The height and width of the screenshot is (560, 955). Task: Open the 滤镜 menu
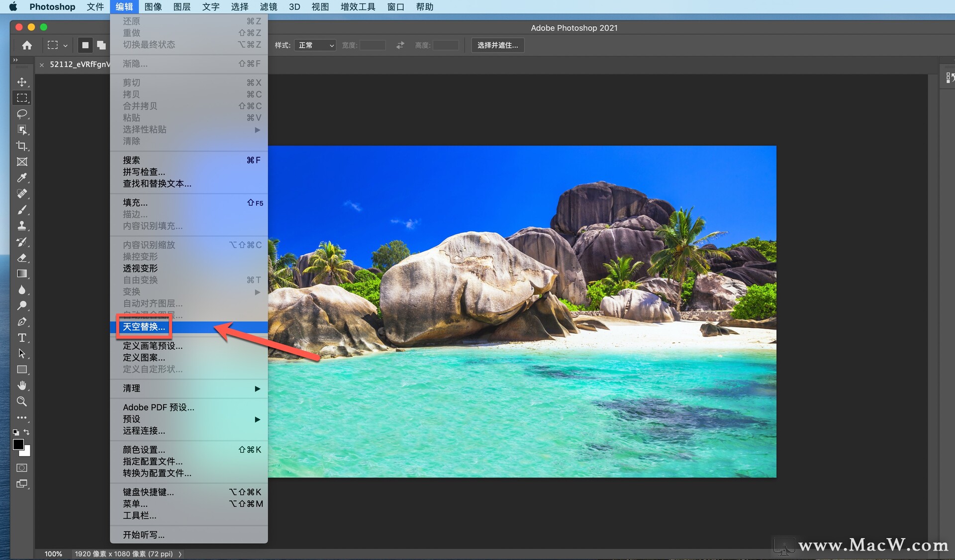point(269,7)
